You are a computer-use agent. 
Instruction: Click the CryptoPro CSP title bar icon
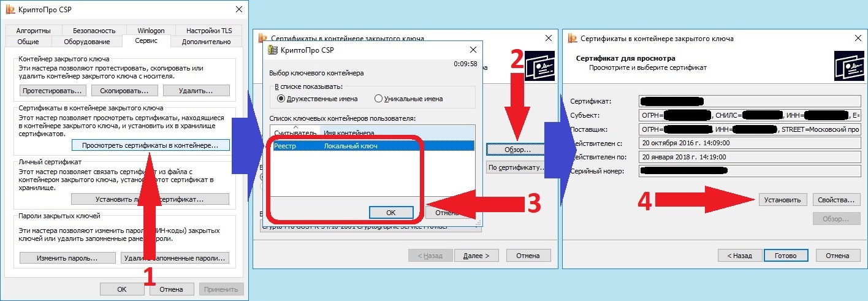(x=10, y=9)
